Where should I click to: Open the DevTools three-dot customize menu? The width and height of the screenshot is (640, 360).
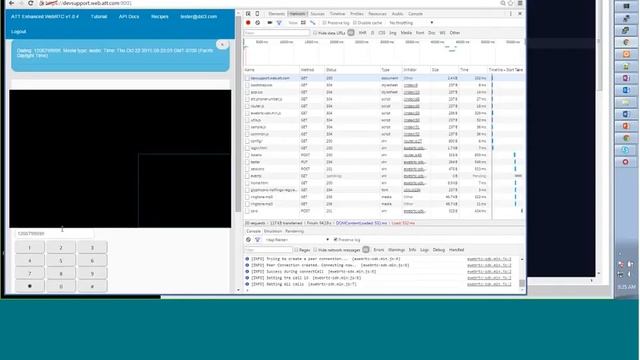(511, 14)
